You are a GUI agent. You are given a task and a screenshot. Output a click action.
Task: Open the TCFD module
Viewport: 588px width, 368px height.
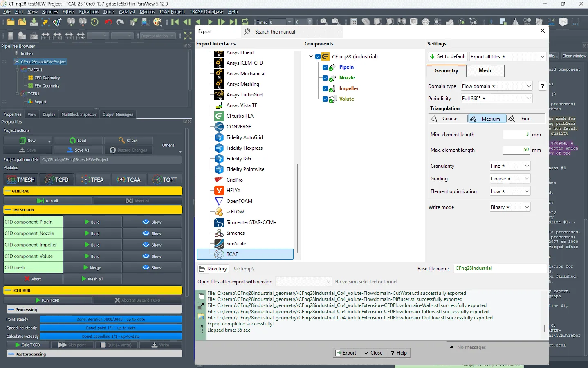[x=57, y=180]
